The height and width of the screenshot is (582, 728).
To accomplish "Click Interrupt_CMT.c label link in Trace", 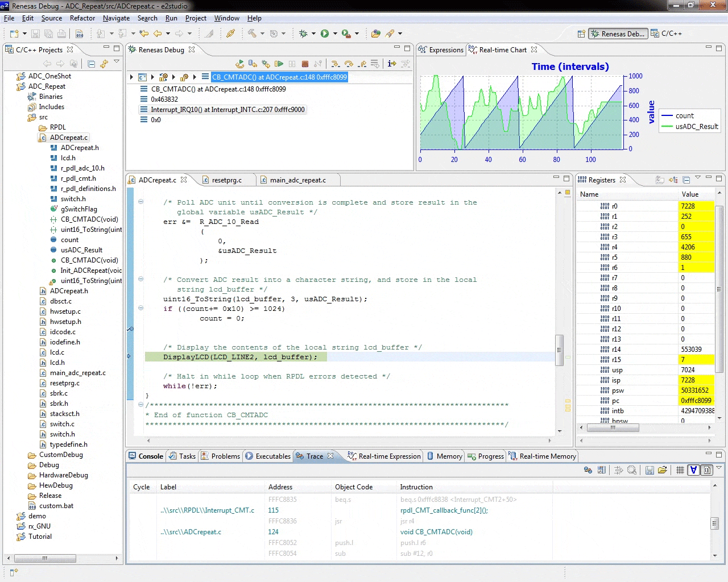I will click(x=207, y=510).
